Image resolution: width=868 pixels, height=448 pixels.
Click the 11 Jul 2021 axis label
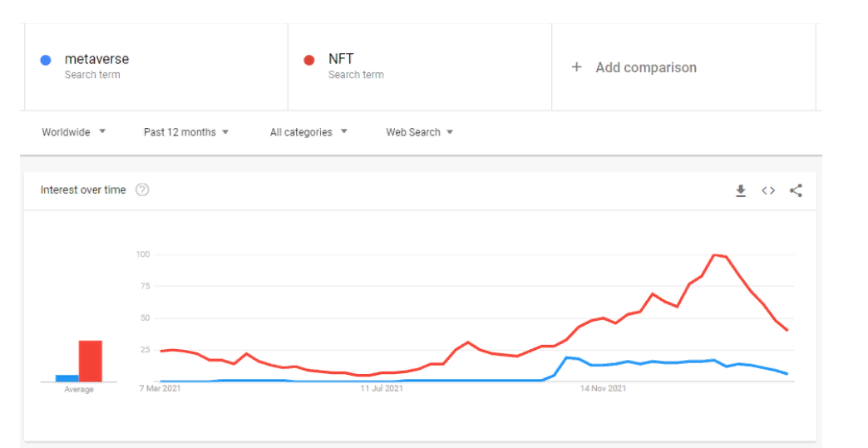click(x=381, y=388)
